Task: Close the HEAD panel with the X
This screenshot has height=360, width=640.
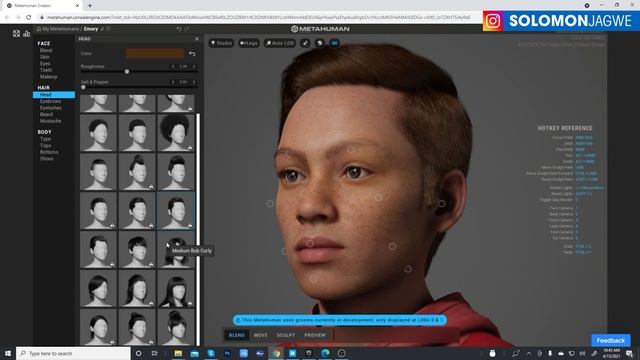Action: tap(197, 39)
